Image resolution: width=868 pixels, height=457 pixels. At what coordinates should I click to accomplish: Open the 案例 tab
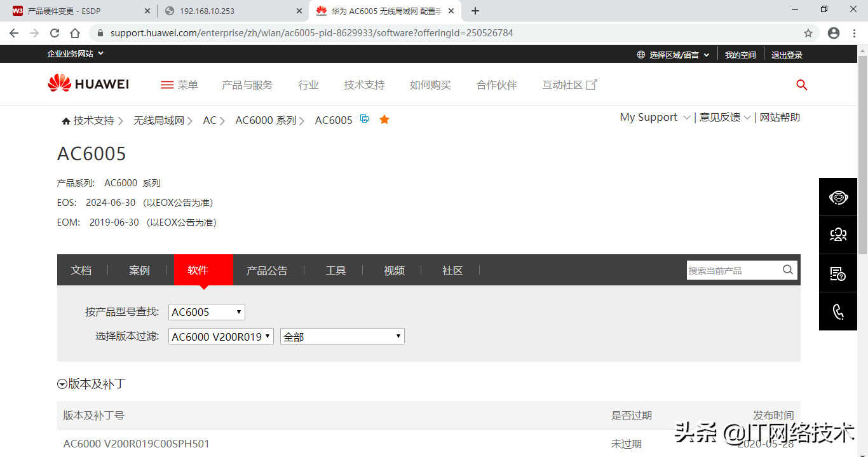pos(139,270)
